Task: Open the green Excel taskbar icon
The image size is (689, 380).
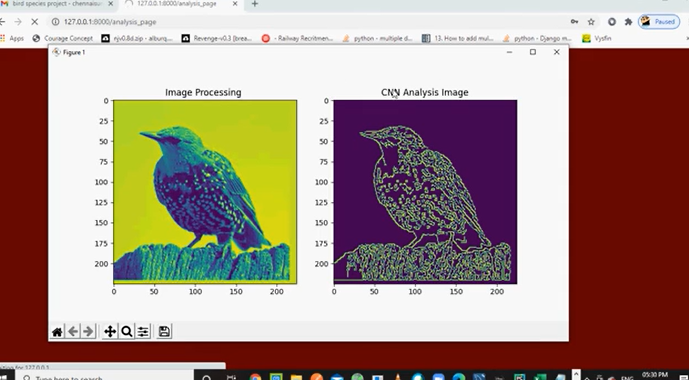Action: 540,377
